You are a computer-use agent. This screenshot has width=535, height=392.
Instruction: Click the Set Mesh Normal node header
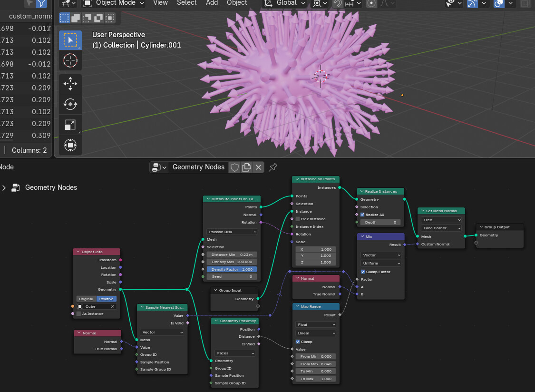pos(441,211)
